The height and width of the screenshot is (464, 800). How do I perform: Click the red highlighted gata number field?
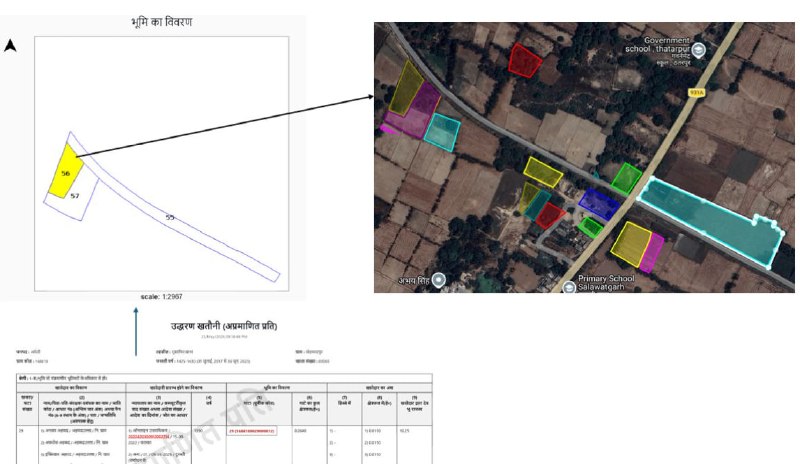252,431
